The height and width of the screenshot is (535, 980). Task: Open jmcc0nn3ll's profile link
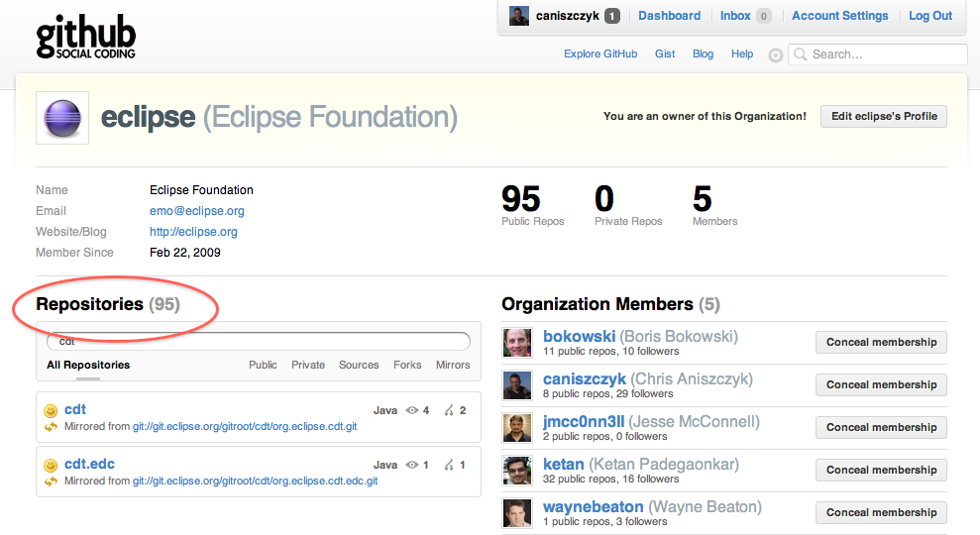584,422
